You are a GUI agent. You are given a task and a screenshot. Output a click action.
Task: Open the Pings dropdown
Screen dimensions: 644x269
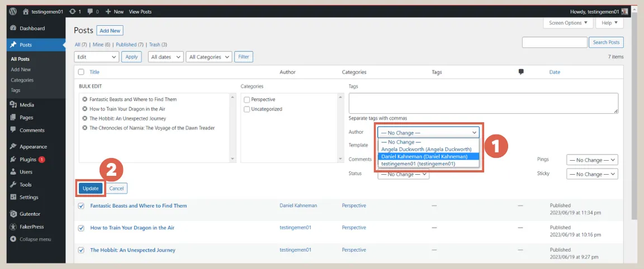tap(592, 160)
